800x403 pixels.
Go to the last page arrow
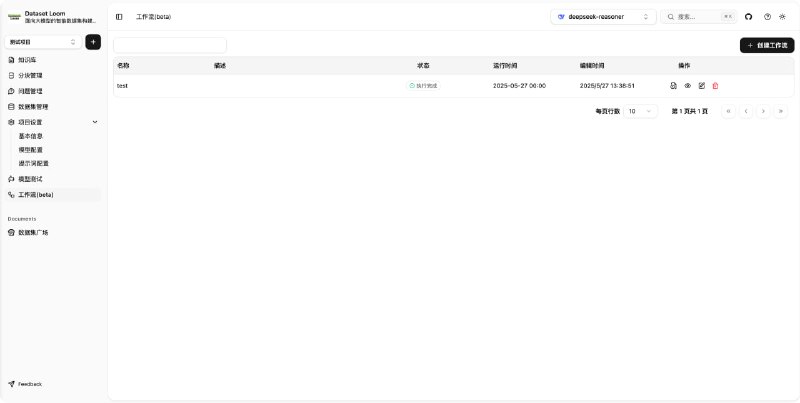(780, 111)
